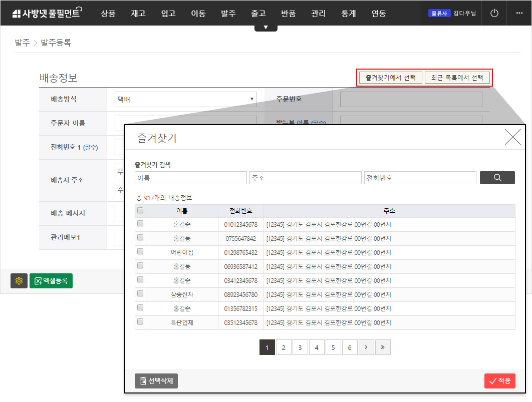The height and width of the screenshot is (402, 532).
Task: Click the magnifier search button in favorites
Action: click(x=497, y=178)
